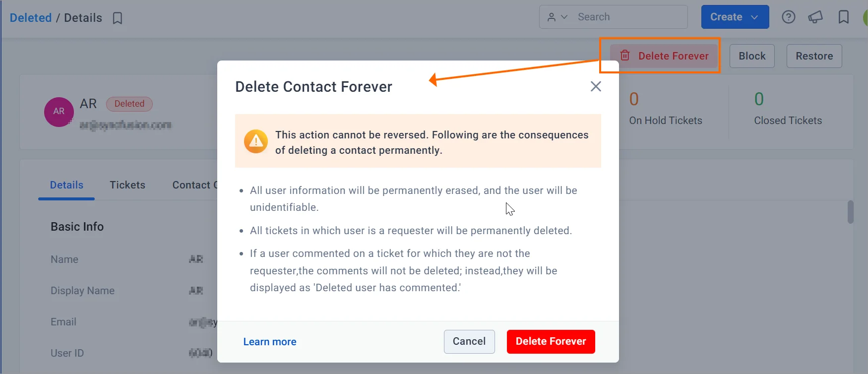
Task: Click the bookmarks flag icon near Create
Action: [843, 16]
